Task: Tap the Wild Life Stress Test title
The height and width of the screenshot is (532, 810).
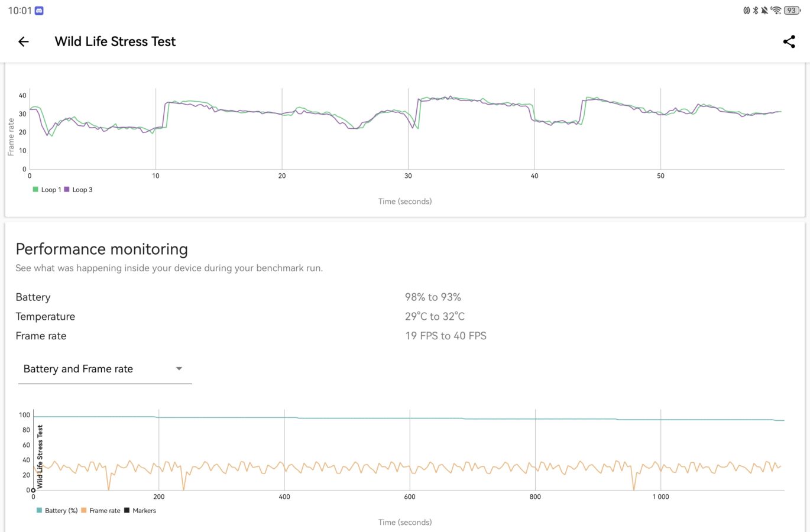Action: pos(115,41)
